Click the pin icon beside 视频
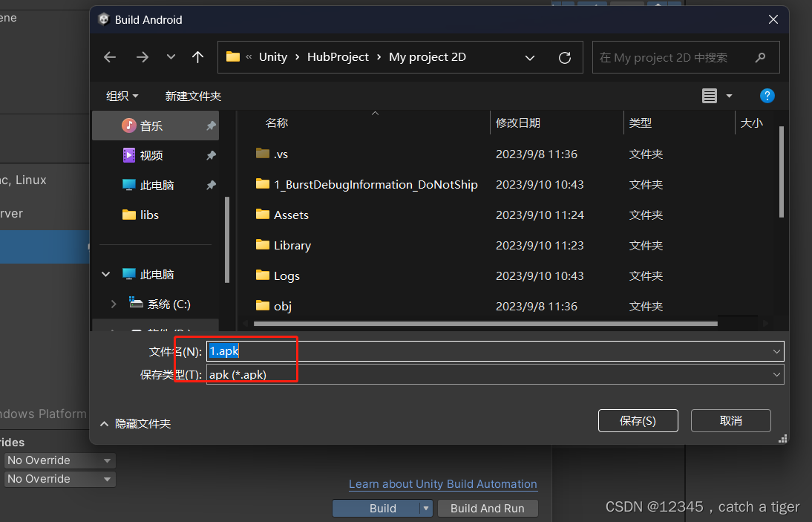 pos(211,155)
